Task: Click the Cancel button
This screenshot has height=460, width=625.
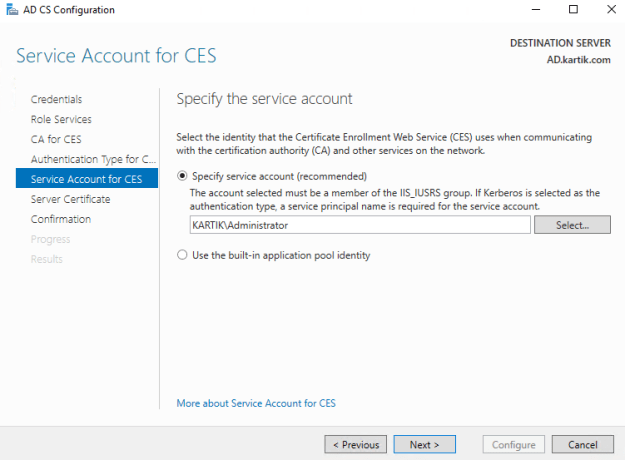Action: [x=583, y=444]
